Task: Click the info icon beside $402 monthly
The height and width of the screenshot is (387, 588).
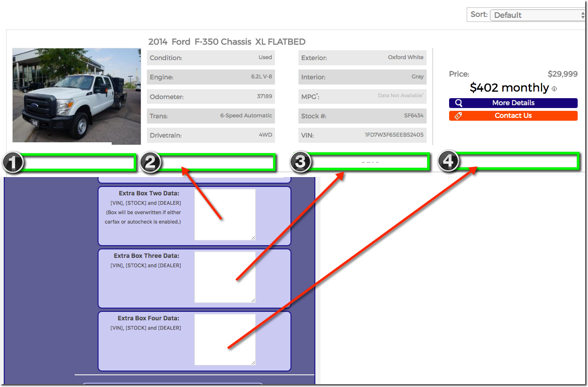Action: [554, 89]
